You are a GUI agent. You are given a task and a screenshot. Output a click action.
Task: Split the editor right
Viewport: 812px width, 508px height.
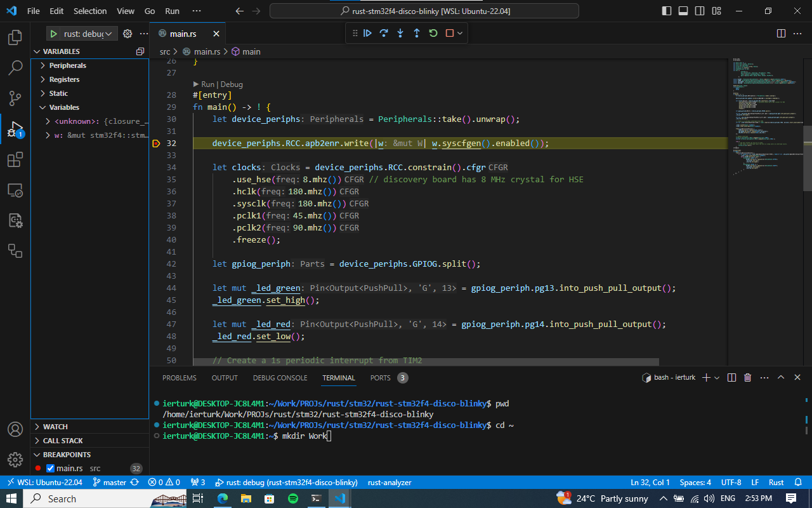click(781, 34)
